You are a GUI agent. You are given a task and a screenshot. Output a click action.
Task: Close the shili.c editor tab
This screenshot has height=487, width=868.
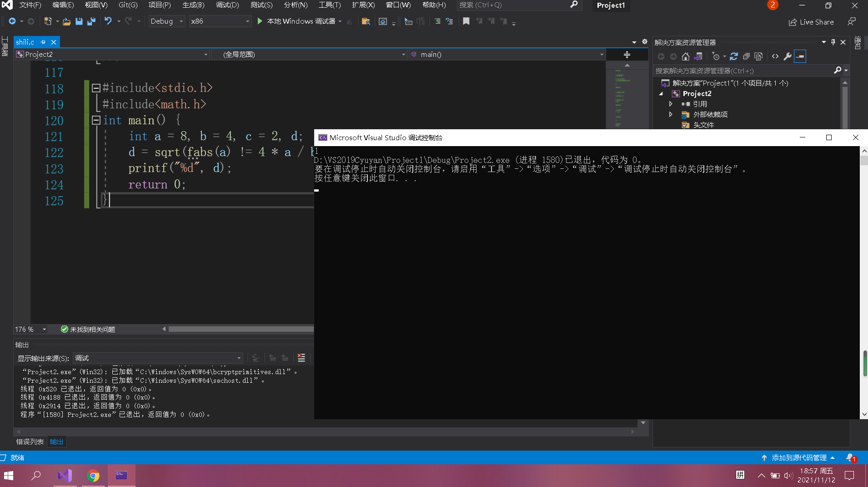54,42
